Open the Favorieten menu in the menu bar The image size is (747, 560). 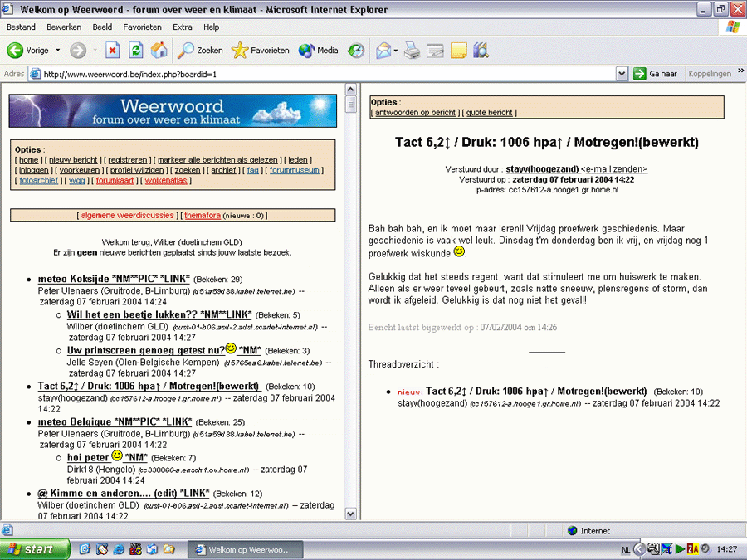142,27
